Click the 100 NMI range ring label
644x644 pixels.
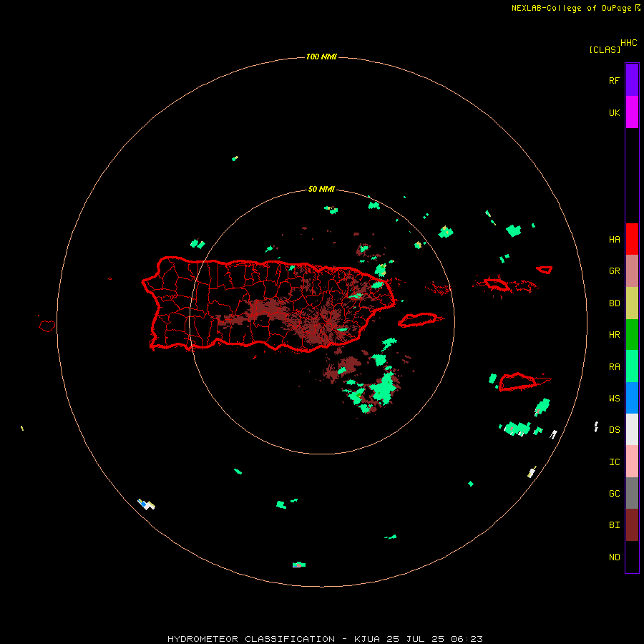[x=321, y=57]
